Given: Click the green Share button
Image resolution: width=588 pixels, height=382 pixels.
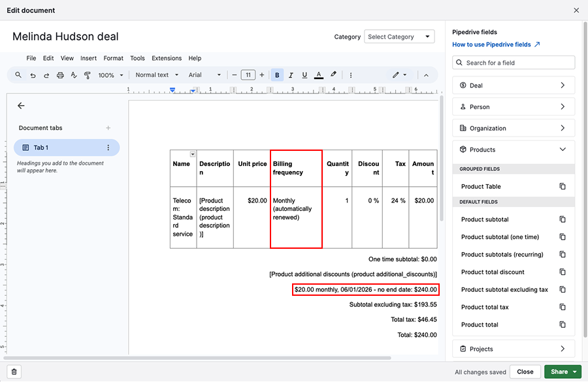Looking at the screenshot, I should [x=559, y=372].
